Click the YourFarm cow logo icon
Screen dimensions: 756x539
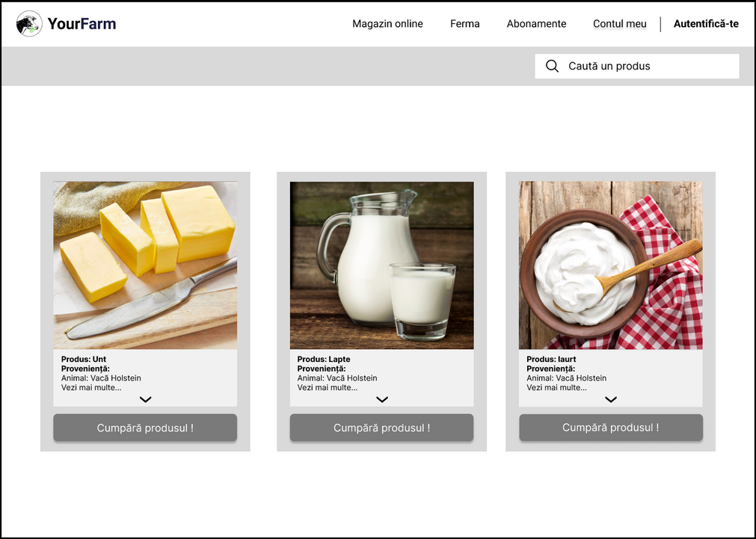(29, 24)
